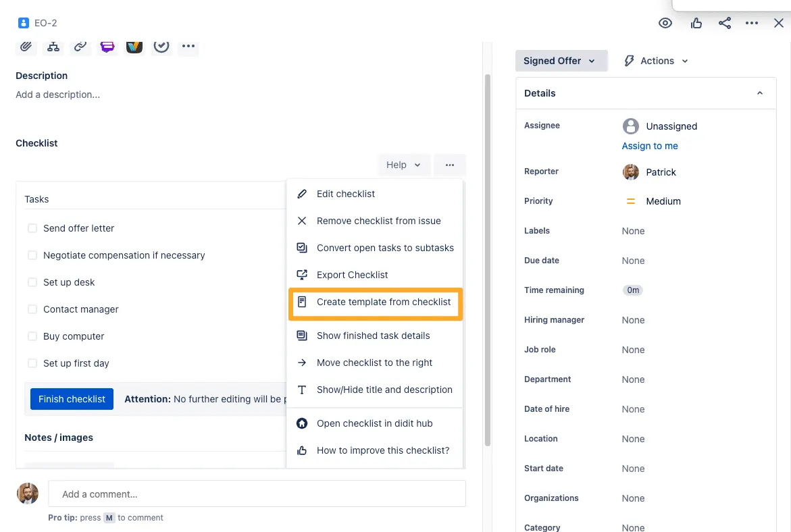Click the issue content vertical scrollbar
Screen dimensions: 791x532
click(487, 260)
